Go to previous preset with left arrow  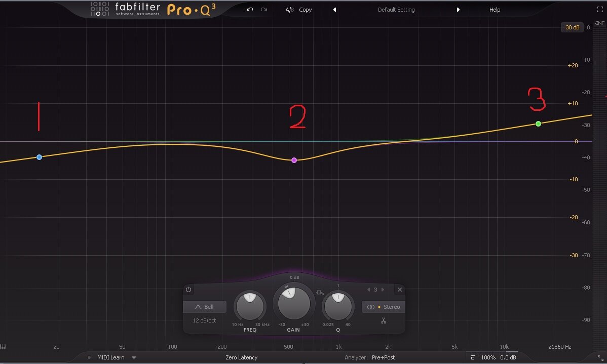pyautogui.click(x=334, y=10)
